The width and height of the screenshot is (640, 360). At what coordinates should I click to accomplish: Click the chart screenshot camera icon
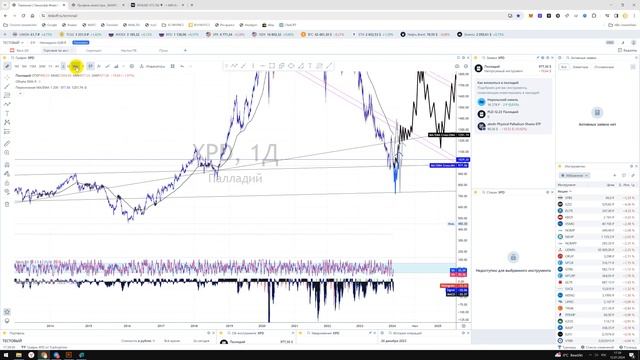click(x=457, y=66)
